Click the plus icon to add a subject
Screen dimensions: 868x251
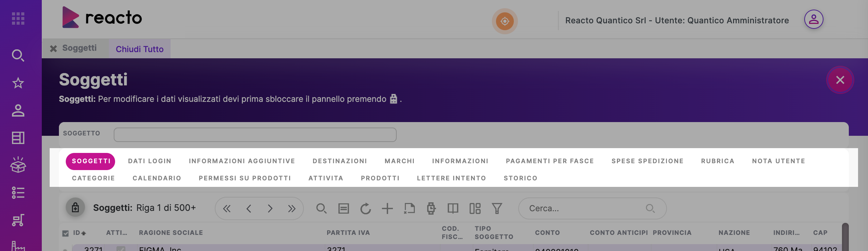click(x=387, y=208)
